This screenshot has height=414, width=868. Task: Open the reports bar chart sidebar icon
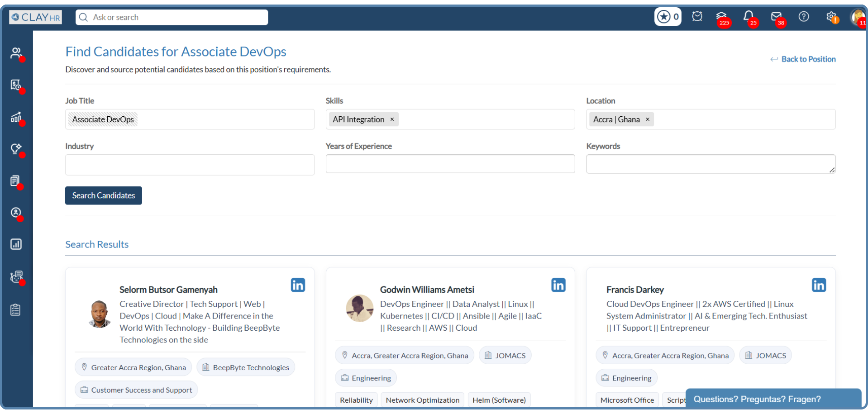point(16,244)
